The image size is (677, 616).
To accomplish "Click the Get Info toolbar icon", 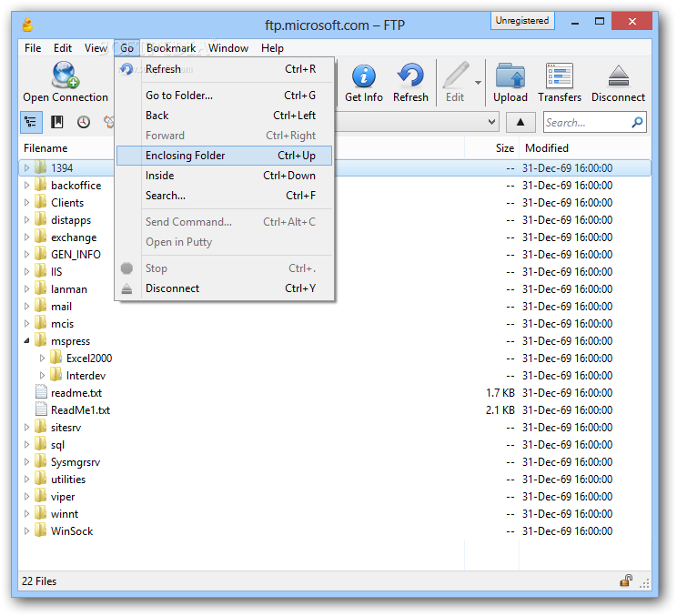I will pyautogui.click(x=364, y=76).
